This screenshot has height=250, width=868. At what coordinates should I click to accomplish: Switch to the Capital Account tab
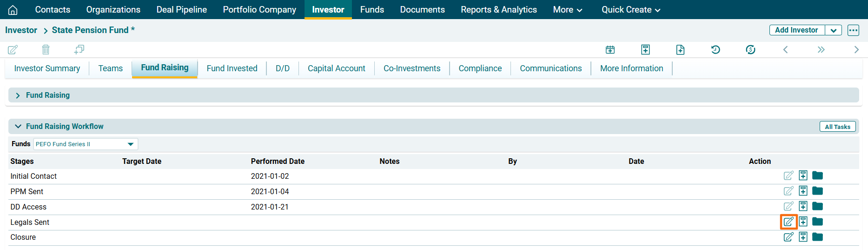[336, 68]
